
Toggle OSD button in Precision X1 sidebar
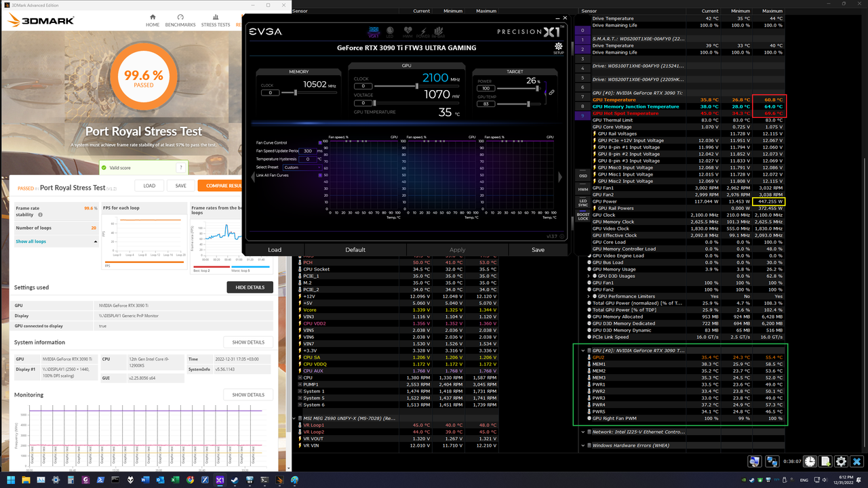pyautogui.click(x=583, y=176)
